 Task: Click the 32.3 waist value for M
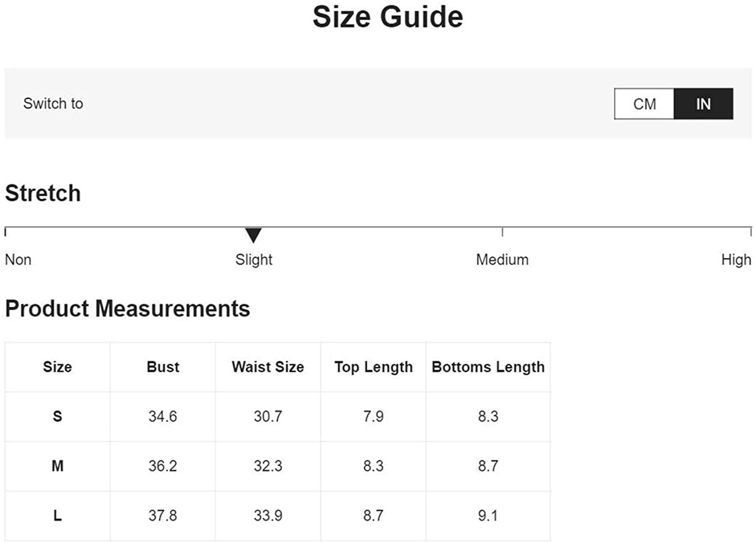[268, 466]
